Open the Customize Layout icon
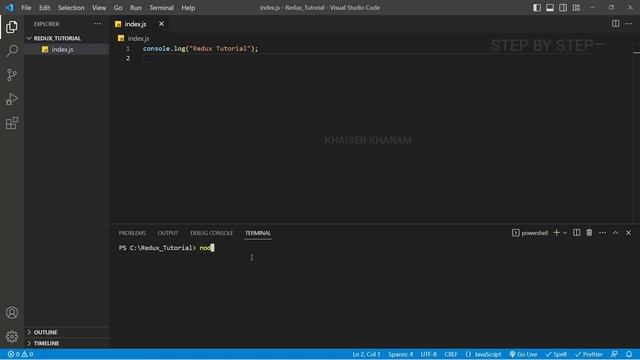The image size is (640, 360). pos(576,8)
